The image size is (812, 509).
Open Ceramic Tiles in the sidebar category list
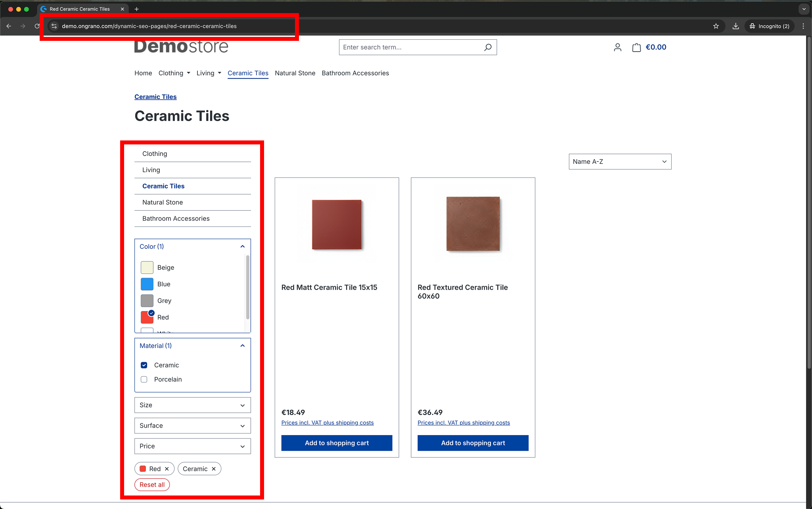193,186
